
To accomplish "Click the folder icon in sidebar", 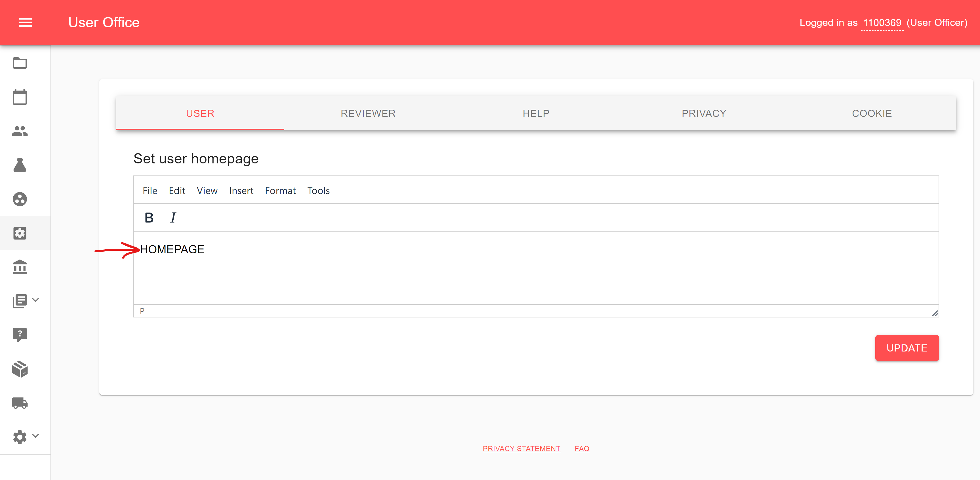I will (x=20, y=63).
